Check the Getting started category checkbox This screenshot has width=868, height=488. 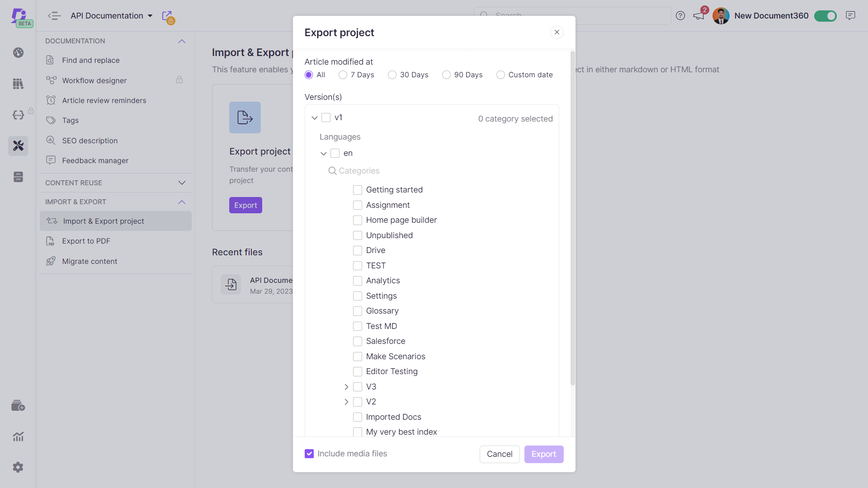tap(358, 190)
